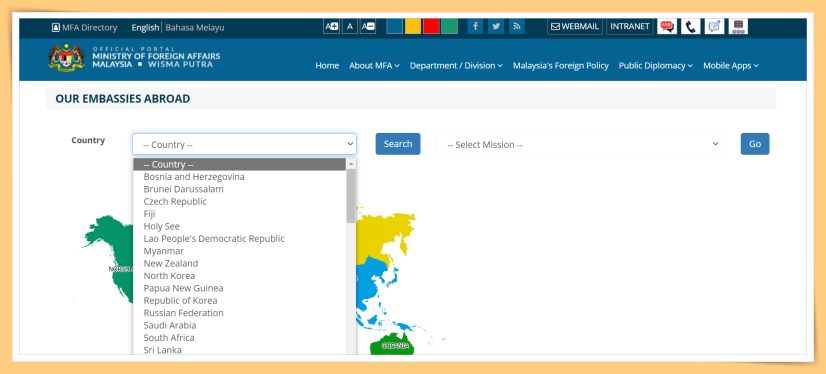Apply the yellow color theme swatch
This screenshot has height=374, width=826.
[x=413, y=26]
